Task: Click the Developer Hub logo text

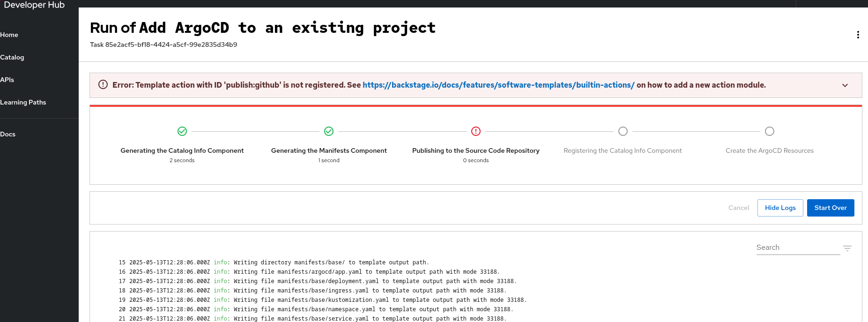Action: (x=34, y=5)
